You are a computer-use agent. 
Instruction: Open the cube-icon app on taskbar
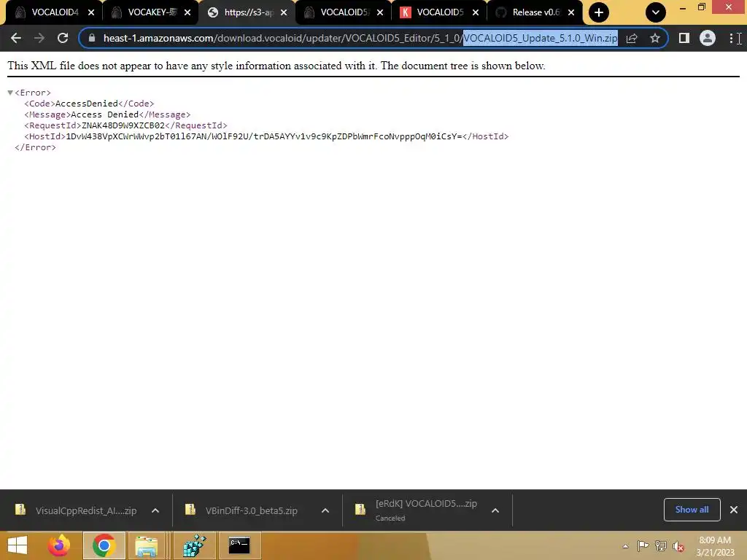194,545
